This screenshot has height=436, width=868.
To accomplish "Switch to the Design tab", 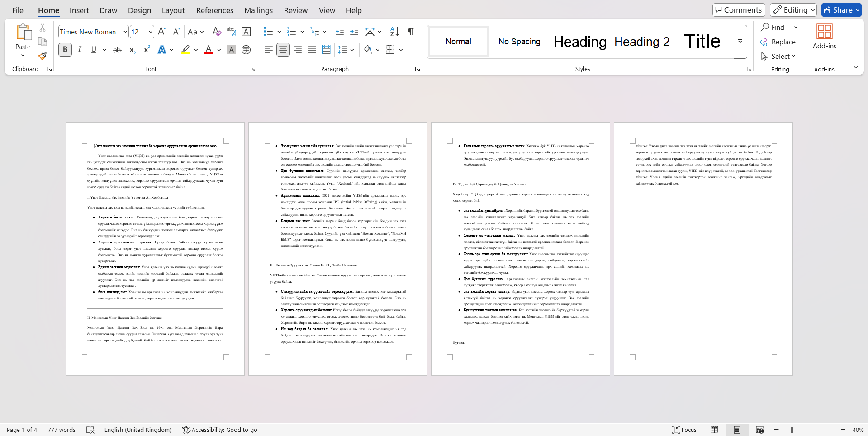I will 139,10.
